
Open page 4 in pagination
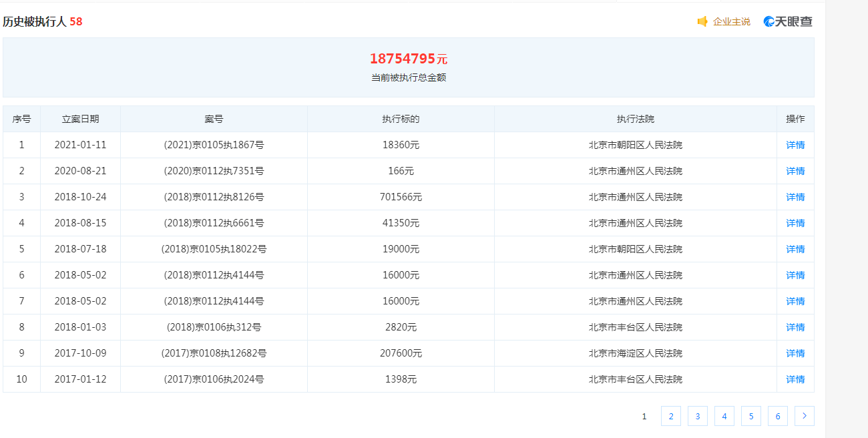(724, 416)
